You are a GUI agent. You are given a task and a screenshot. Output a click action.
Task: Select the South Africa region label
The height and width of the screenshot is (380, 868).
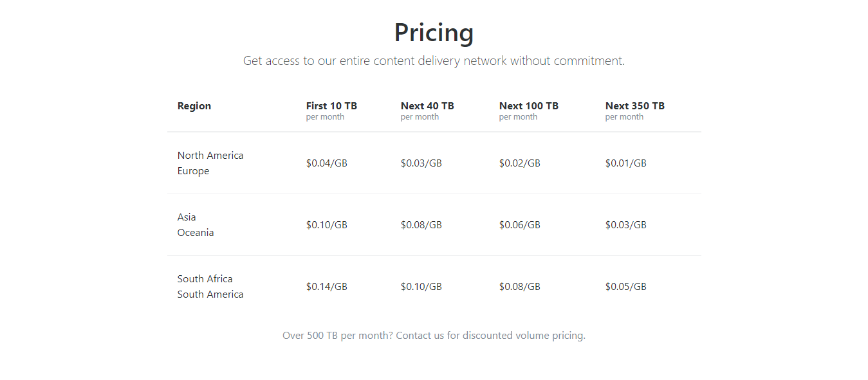[205, 279]
